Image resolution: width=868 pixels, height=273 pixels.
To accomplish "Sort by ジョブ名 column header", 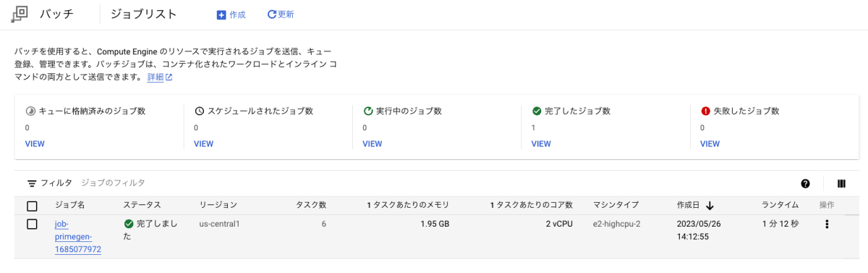I will (x=70, y=206).
